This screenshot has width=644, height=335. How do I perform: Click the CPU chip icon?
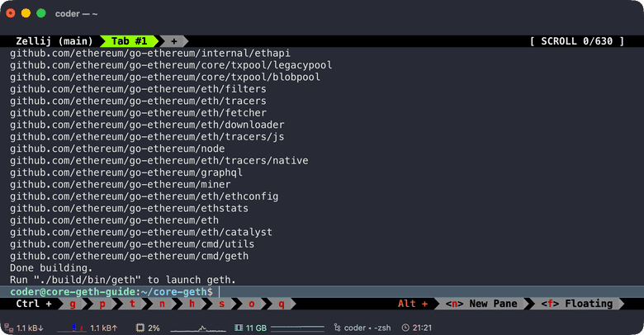pos(140,328)
